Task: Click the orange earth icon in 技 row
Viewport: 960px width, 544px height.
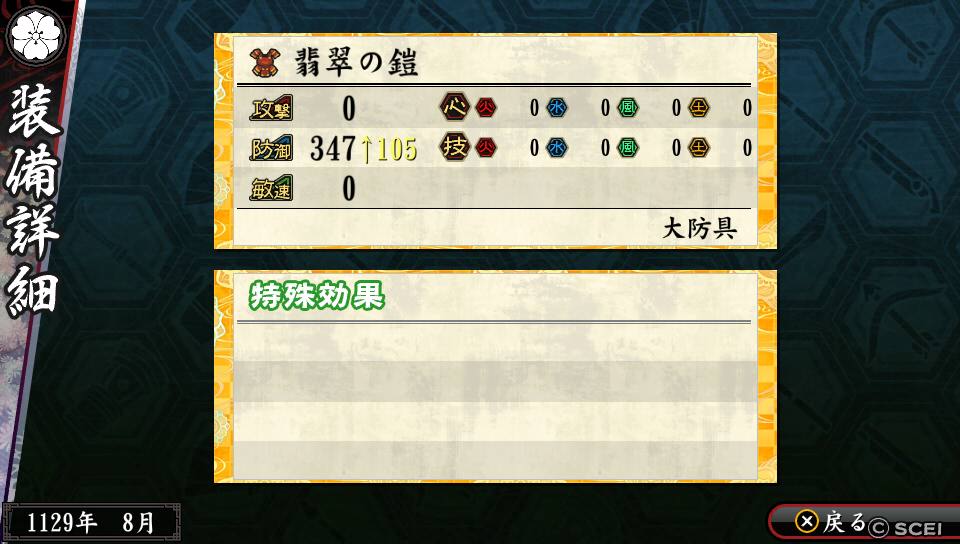Action: (x=699, y=147)
